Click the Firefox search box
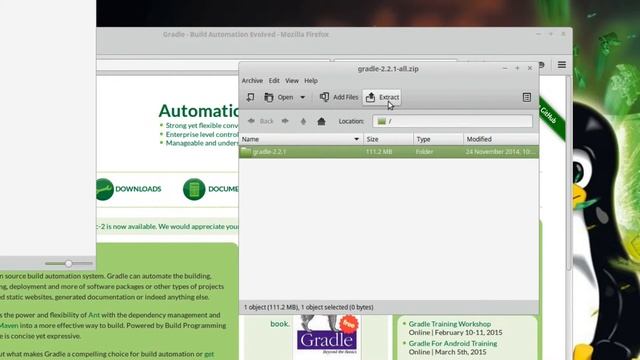This screenshot has width=640, height=360. tap(395, 61)
